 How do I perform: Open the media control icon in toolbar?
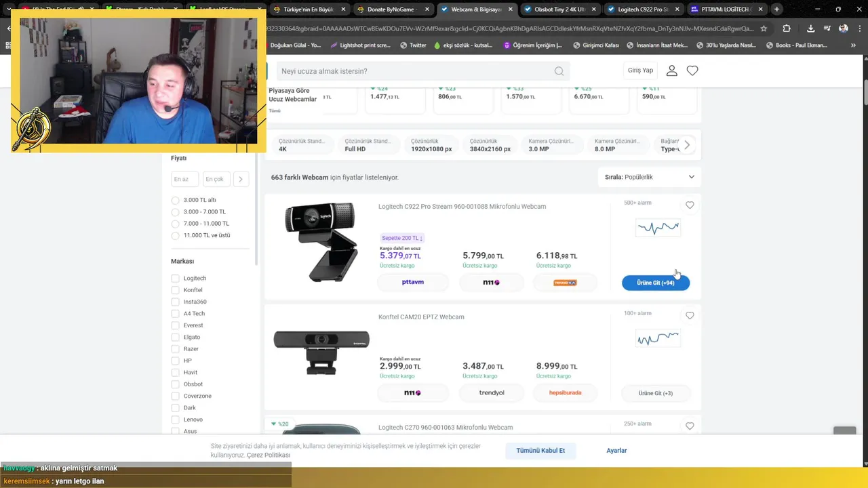(827, 28)
